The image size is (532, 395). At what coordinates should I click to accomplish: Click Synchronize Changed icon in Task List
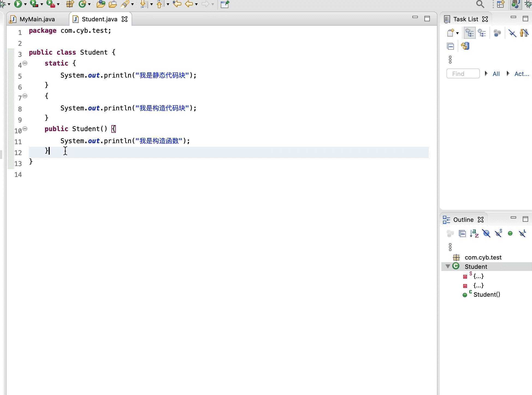[465, 46]
